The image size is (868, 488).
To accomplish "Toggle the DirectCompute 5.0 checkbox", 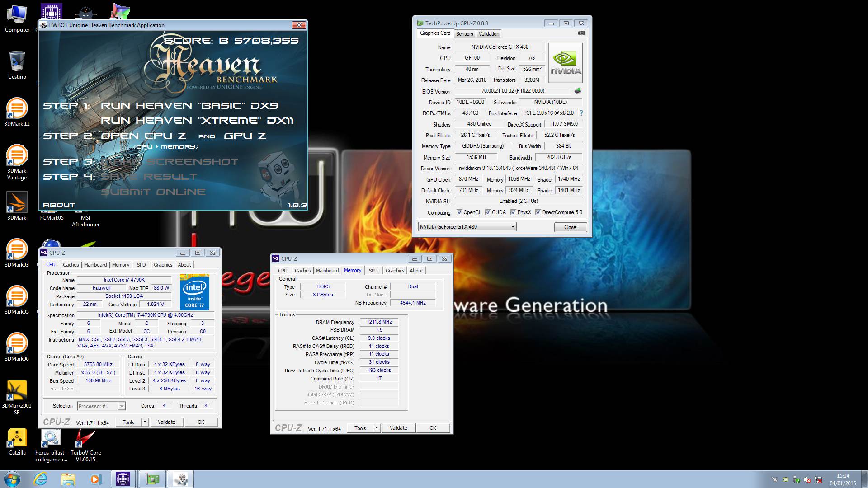I will 538,212.
